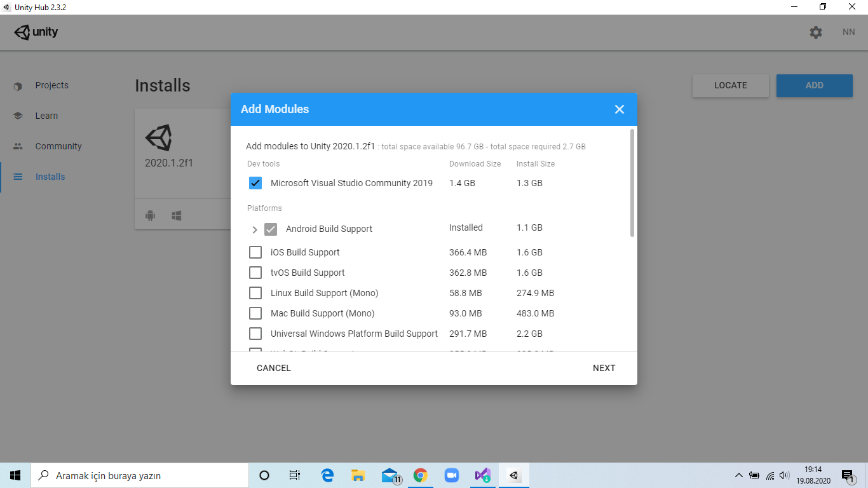Click the volume speaker tray icon

pyautogui.click(x=785, y=475)
